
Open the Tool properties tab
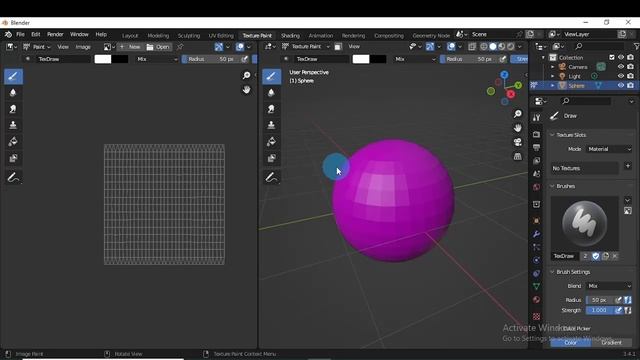536,118
